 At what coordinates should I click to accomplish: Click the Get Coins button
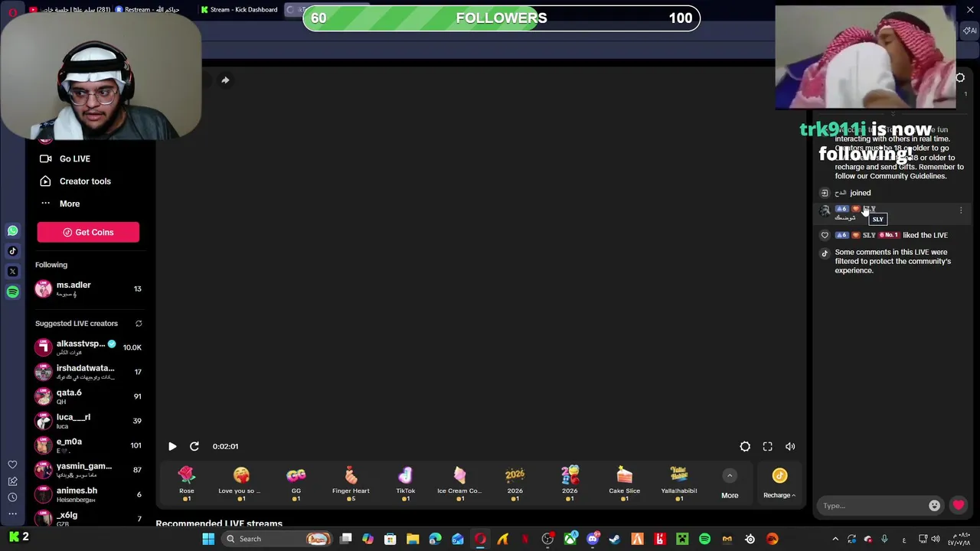(88, 232)
